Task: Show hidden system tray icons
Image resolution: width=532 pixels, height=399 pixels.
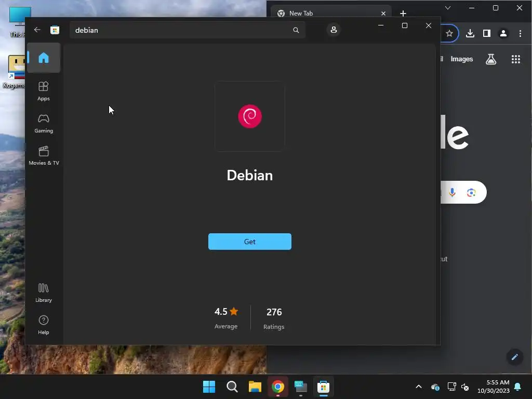Action: 419,387
